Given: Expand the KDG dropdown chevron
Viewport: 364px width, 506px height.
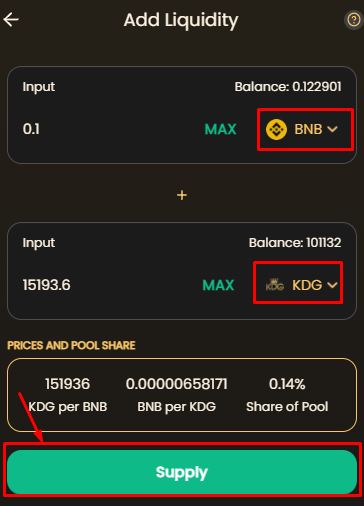Looking at the screenshot, I should point(332,285).
